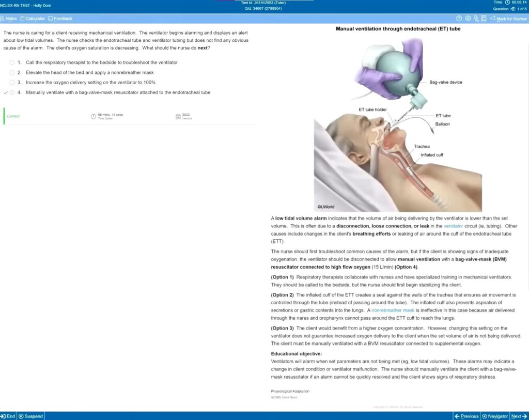
Task: Open the Notes tool
Action: coord(9,19)
